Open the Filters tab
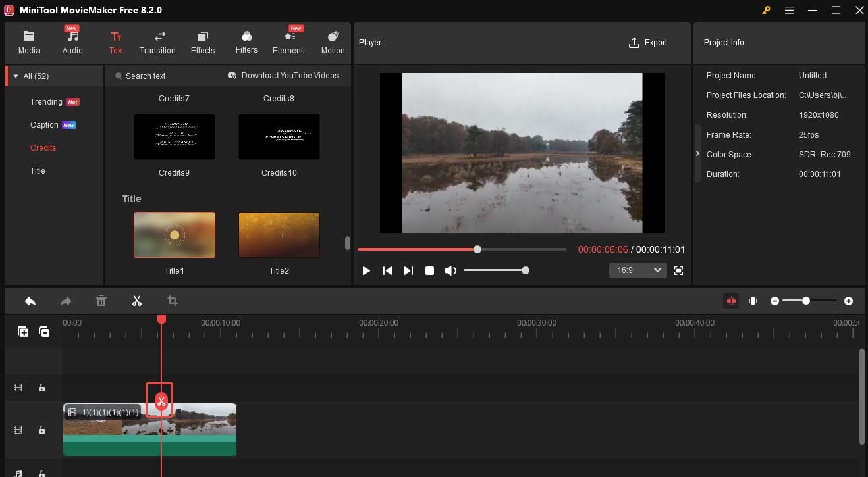This screenshot has width=868, height=477. (246, 42)
